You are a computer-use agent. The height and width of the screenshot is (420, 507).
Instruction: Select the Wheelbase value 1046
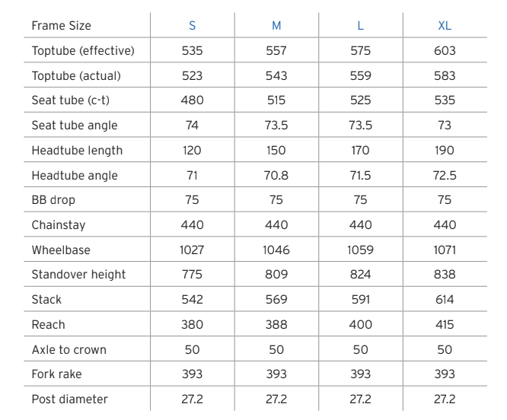[276, 250]
